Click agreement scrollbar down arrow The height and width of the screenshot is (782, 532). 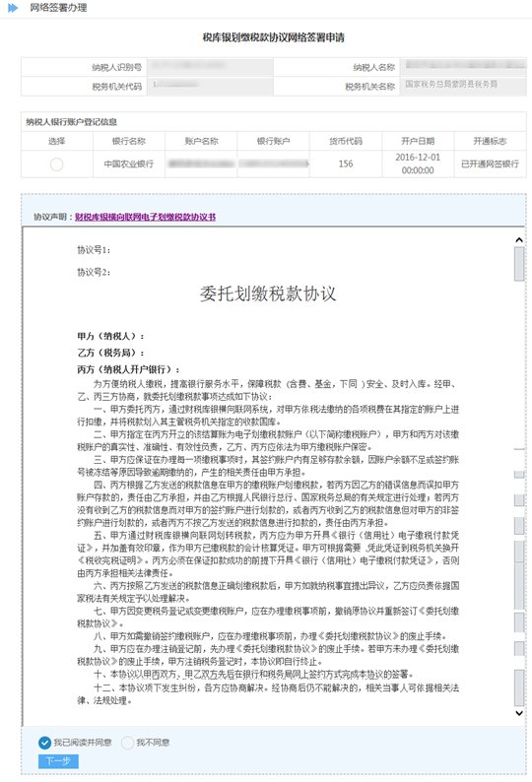pos(519,713)
